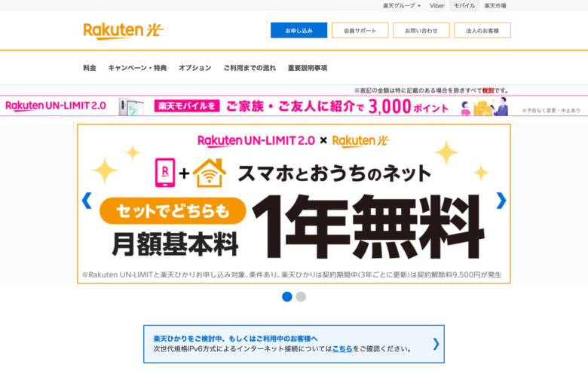Screen dimensions: 588x371
Task: Click the orange house Wi-Fi icon
Action: [210, 173]
